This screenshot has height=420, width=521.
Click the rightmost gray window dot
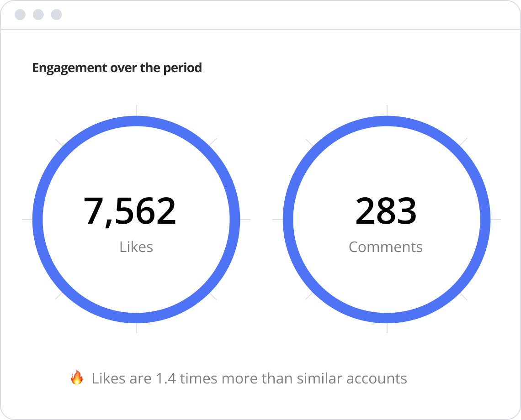[x=56, y=15]
